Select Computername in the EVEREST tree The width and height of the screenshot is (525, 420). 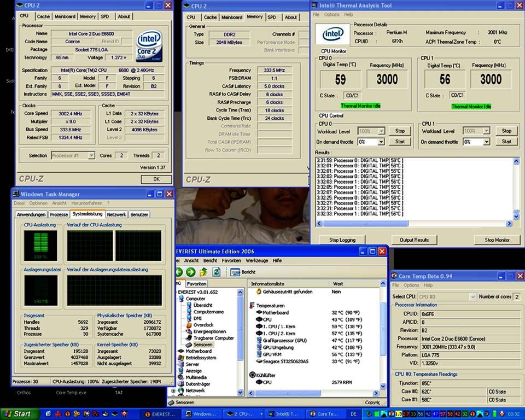pyautogui.click(x=208, y=312)
